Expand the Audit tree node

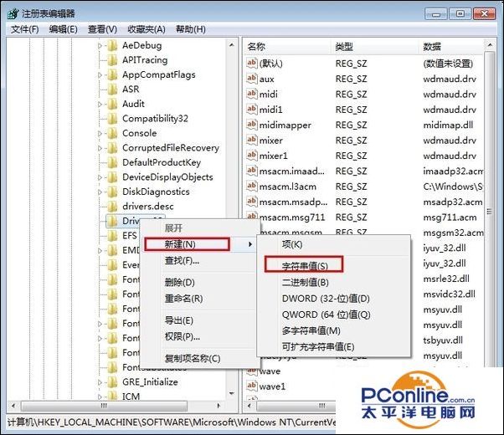[100, 105]
